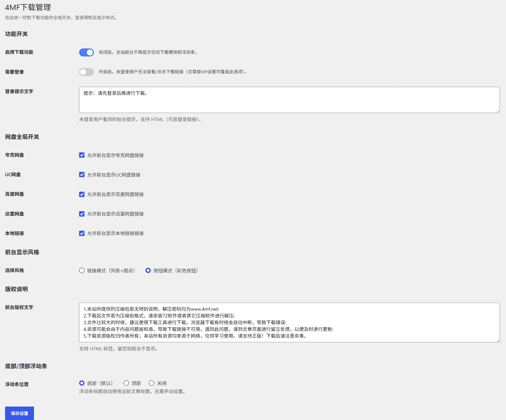Uncheck 允许前台显示迅雷网盘链接 checkbox
Image resolution: width=506 pixels, height=420 pixels.
[82, 214]
